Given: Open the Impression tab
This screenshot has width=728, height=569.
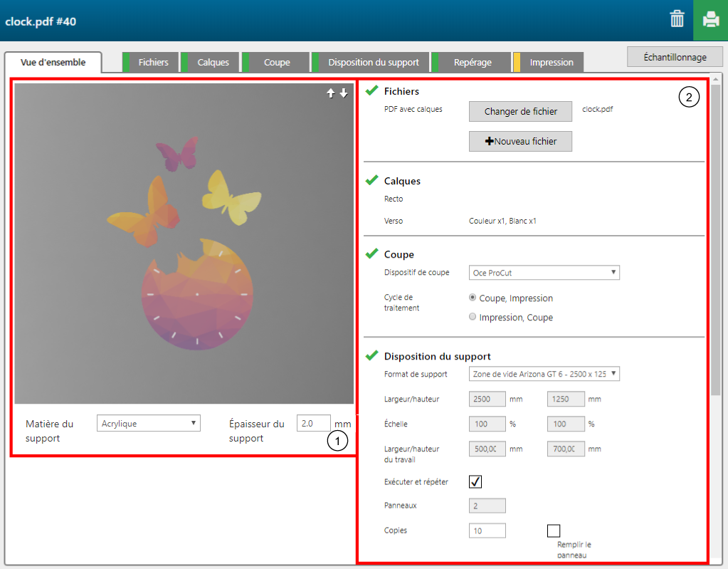Looking at the screenshot, I should (x=551, y=62).
